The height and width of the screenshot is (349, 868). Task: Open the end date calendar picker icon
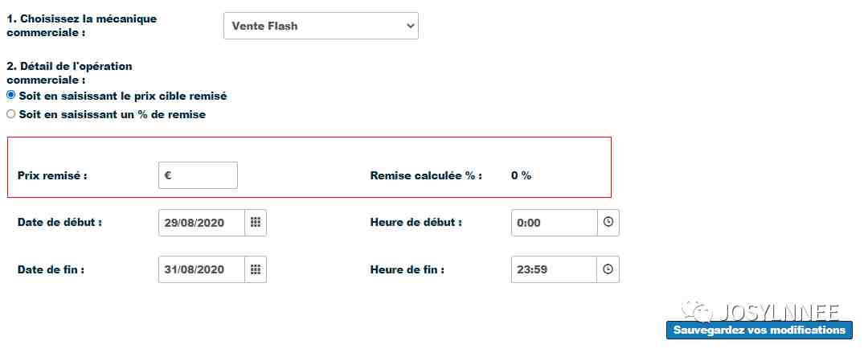point(256,269)
